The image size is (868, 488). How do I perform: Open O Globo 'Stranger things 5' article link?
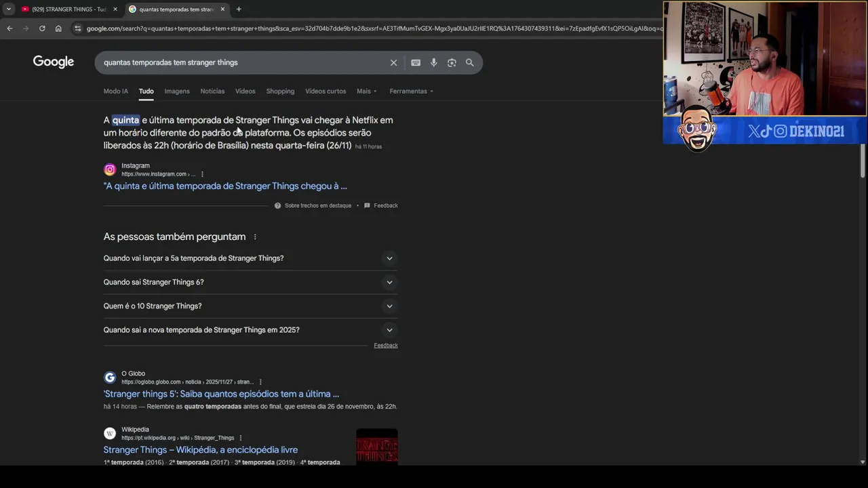point(221,394)
